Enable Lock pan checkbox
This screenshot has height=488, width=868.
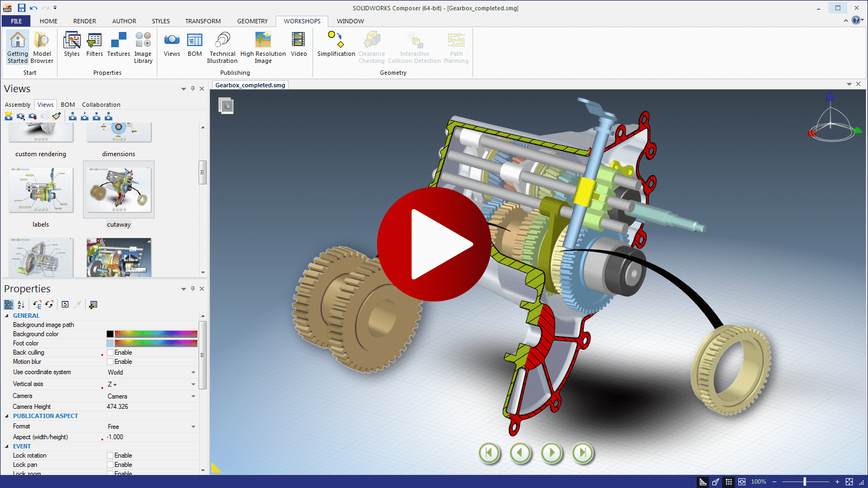coord(110,465)
